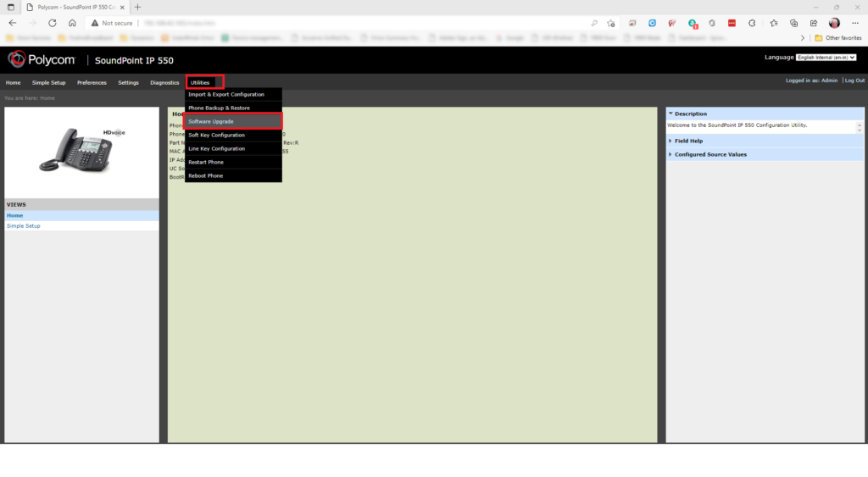Click the Description panel scrollbar

pos(860,127)
